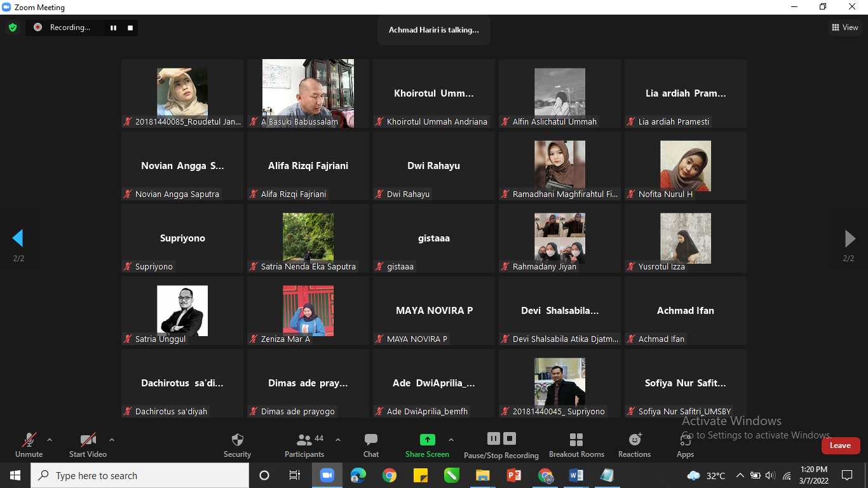Viewport: 868px width, 488px height.
Task: Open Reactions menu
Action: pos(634,445)
